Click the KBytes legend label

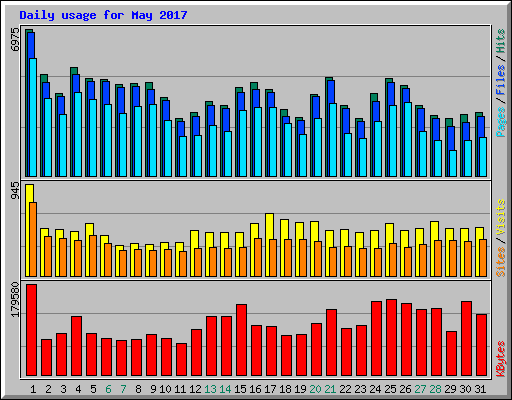click(500, 359)
